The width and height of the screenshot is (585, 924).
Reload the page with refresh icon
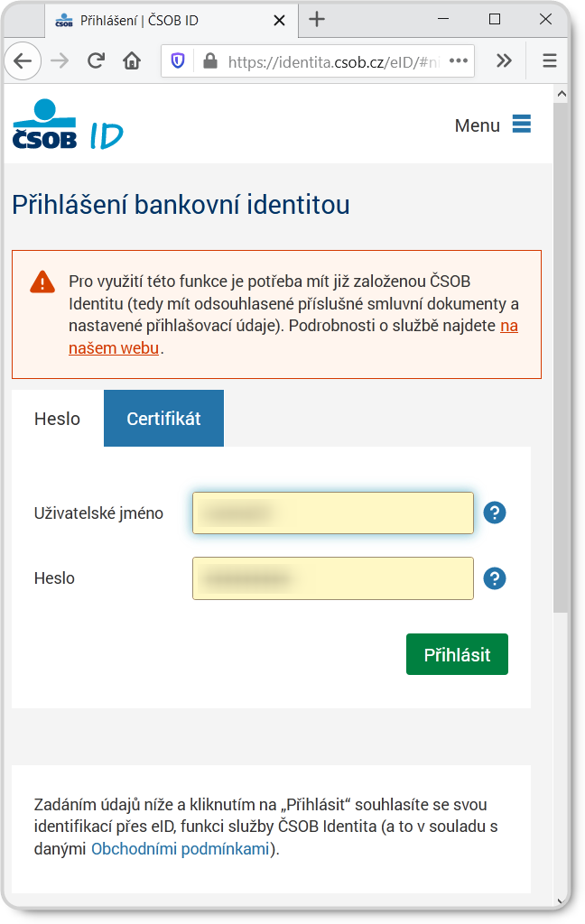tap(95, 60)
